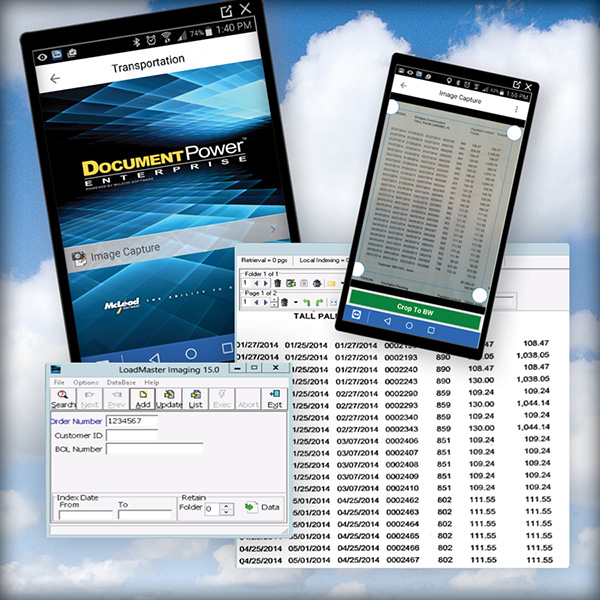Image resolution: width=600 pixels, height=600 pixels.
Task: Click the Index Date From field
Action: coord(86,515)
